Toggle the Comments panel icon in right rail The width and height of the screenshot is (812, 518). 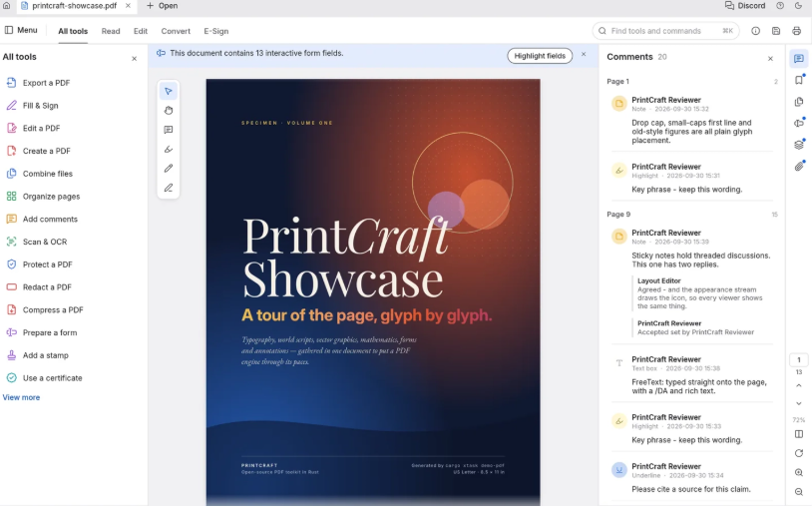(x=799, y=59)
